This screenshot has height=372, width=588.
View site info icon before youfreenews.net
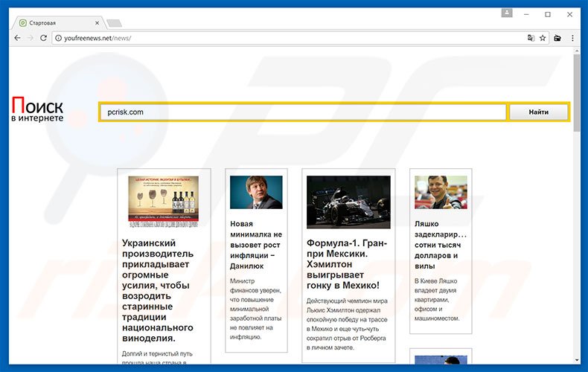59,38
